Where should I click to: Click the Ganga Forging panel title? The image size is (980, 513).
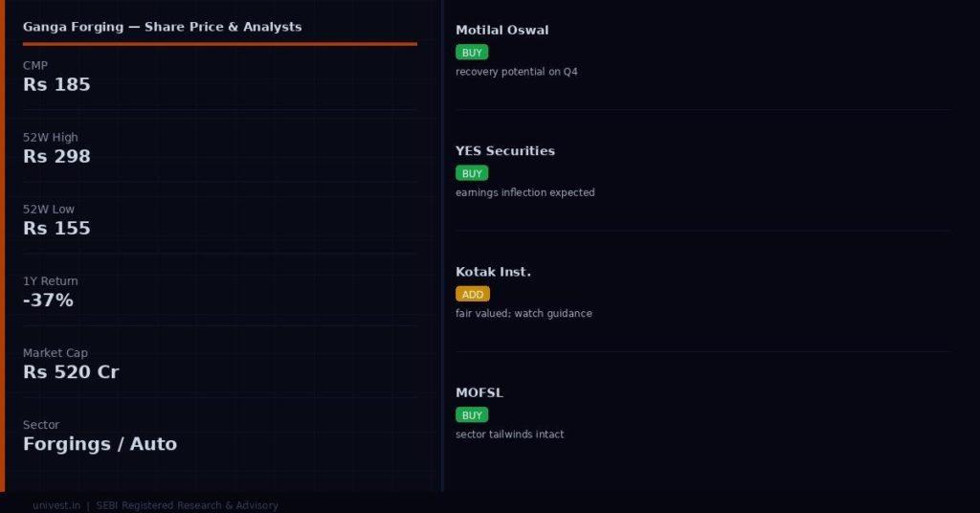pyautogui.click(x=163, y=27)
